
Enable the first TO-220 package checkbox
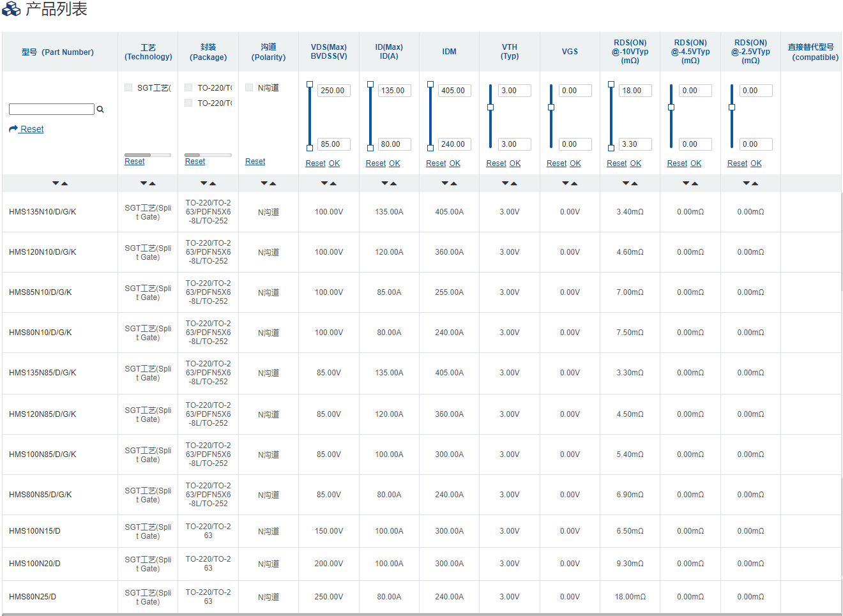(188, 87)
